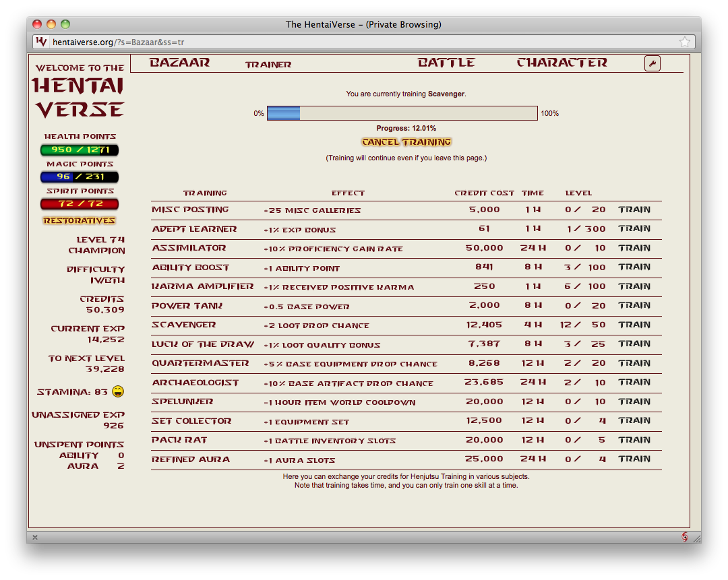Minimize the window with yellow button
The image size is (728, 580).
(51, 24)
